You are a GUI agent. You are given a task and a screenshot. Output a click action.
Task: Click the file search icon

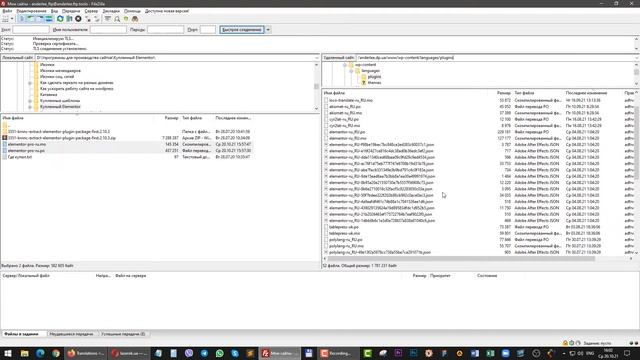[x=117, y=19]
